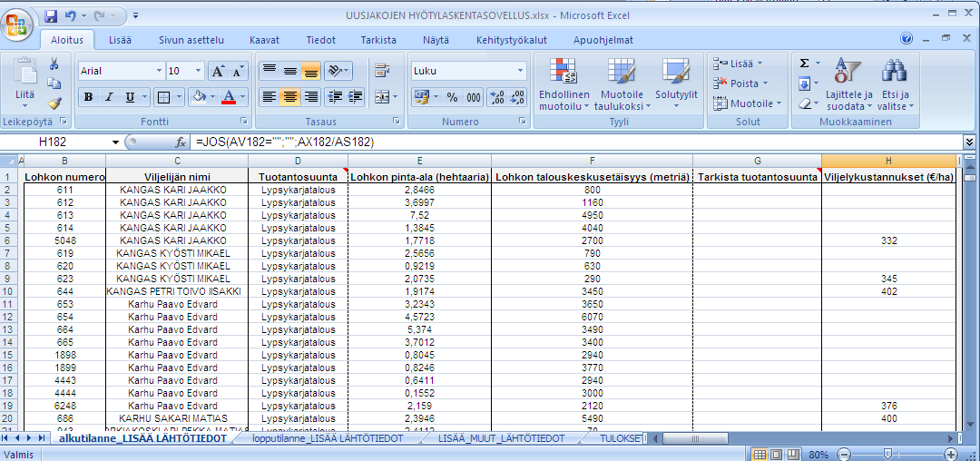Viewport: 980px width, 461px height.
Task: Save workbook via quick access toolbar
Action: coord(51,15)
